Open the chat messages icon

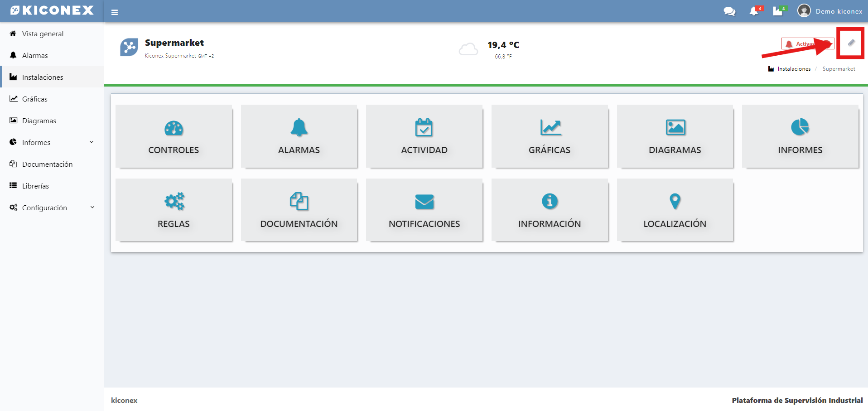(729, 11)
